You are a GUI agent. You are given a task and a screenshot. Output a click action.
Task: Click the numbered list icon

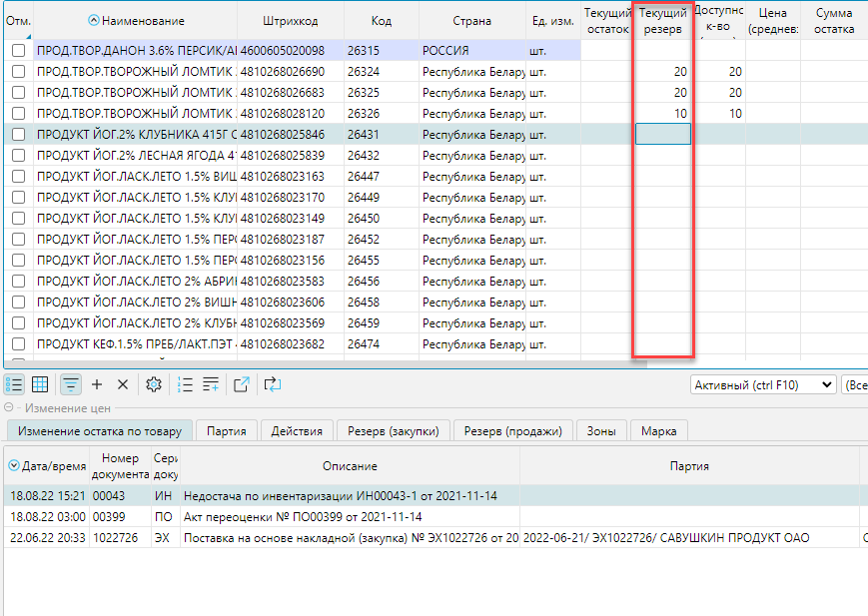tap(185, 384)
